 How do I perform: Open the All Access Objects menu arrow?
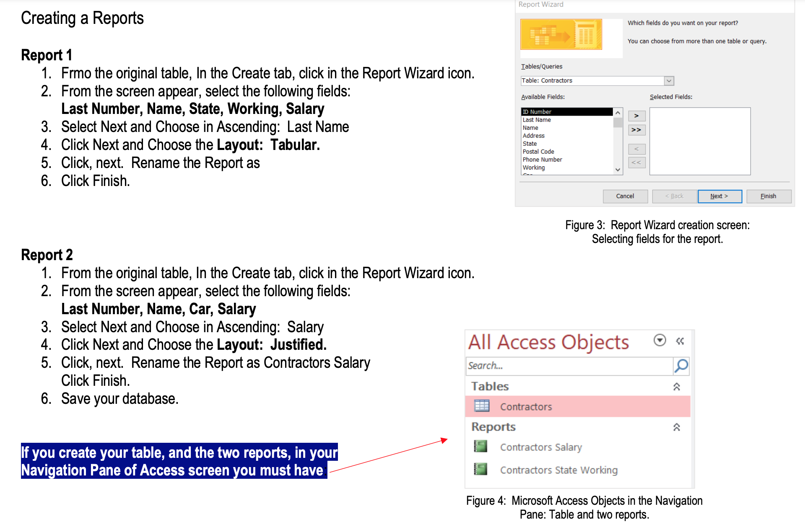[x=660, y=341]
